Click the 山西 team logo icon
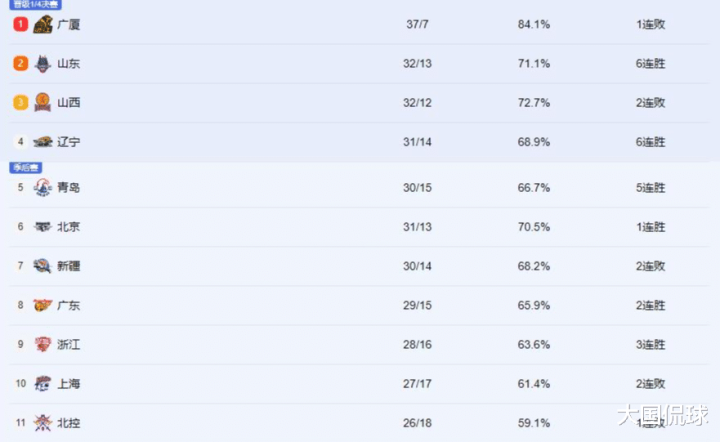The image size is (720, 442). 43,102
